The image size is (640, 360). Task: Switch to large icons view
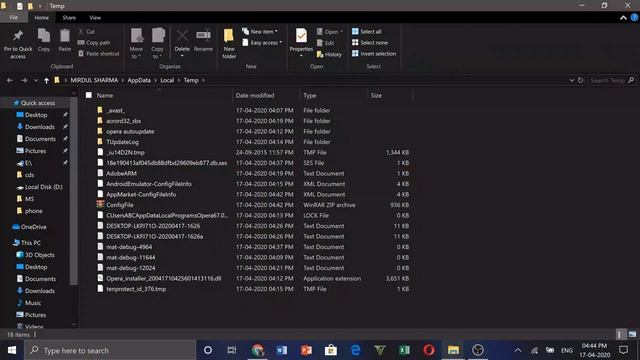point(632,334)
